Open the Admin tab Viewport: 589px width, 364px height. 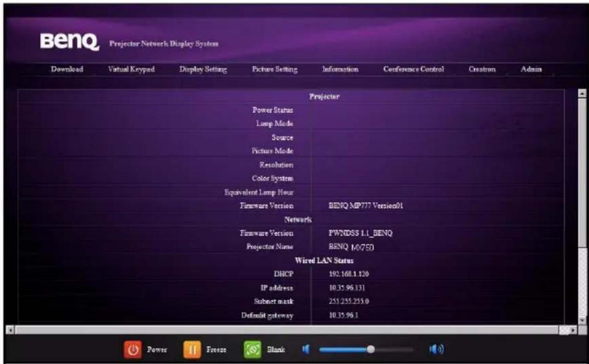click(x=531, y=70)
